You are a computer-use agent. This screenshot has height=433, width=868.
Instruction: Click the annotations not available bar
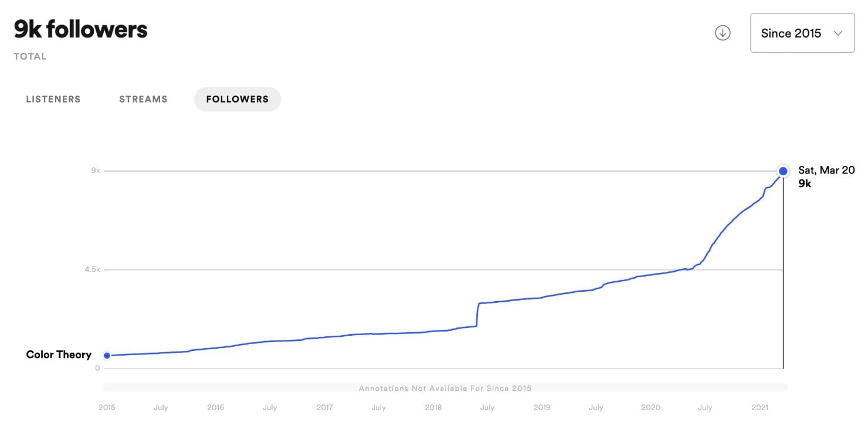[445, 388]
